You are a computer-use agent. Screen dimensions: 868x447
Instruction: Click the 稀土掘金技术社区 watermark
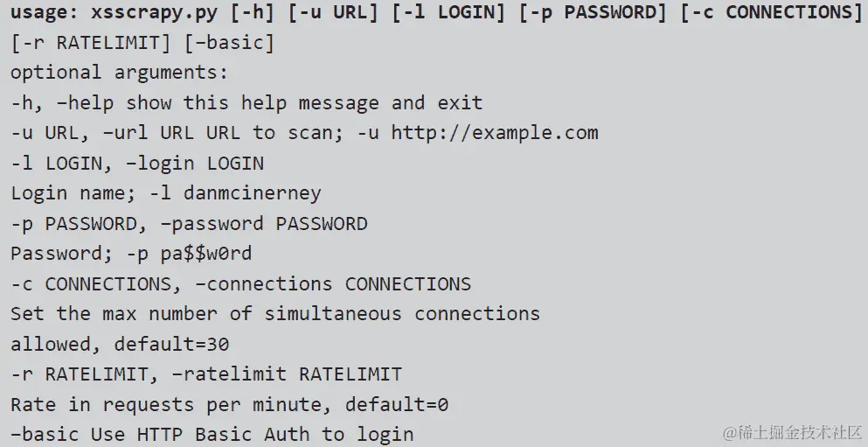click(x=793, y=432)
